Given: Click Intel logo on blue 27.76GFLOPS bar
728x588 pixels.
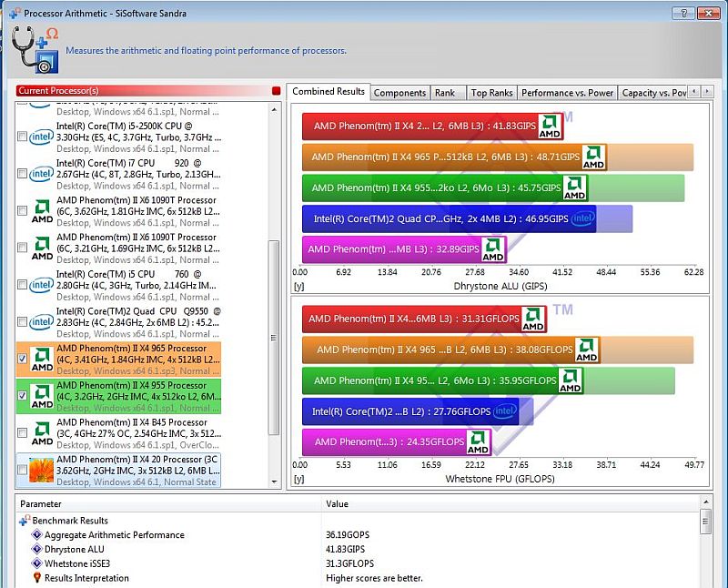Looking at the screenshot, I should click(505, 411).
